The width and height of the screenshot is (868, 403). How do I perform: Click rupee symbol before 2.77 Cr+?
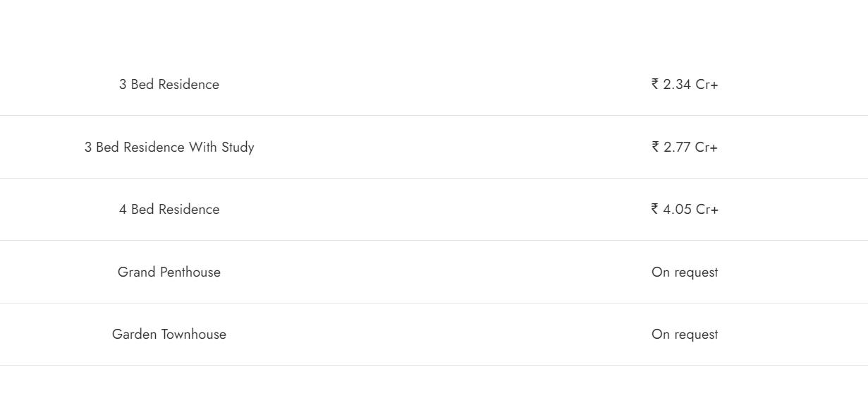[x=655, y=147]
